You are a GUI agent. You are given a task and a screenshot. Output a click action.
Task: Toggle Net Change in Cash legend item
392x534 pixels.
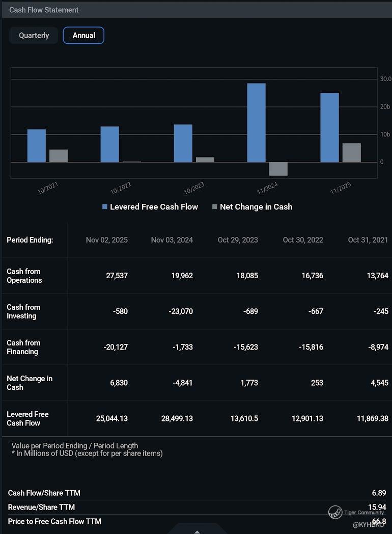tap(252, 207)
